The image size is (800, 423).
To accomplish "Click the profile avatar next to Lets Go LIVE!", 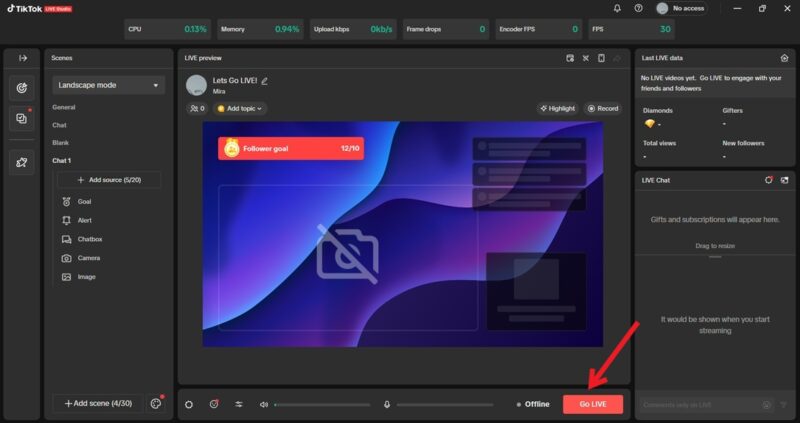I will (x=196, y=85).
